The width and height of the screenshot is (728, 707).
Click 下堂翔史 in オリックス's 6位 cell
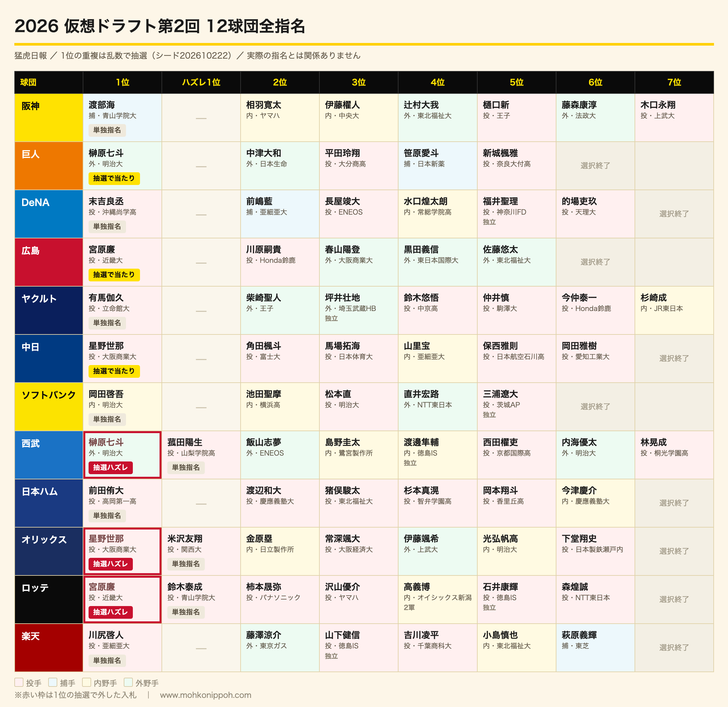[x=579, y=538]
